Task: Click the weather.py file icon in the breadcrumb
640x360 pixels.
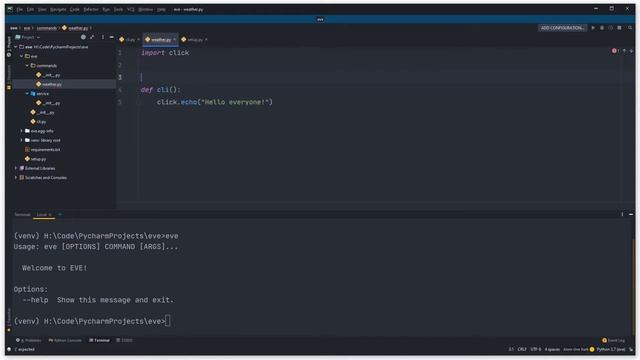Action: (64, 28)
